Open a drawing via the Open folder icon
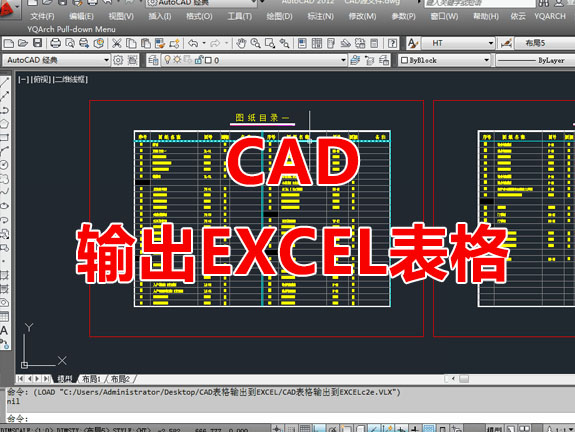The image size is (575, 432). (23, 43)
